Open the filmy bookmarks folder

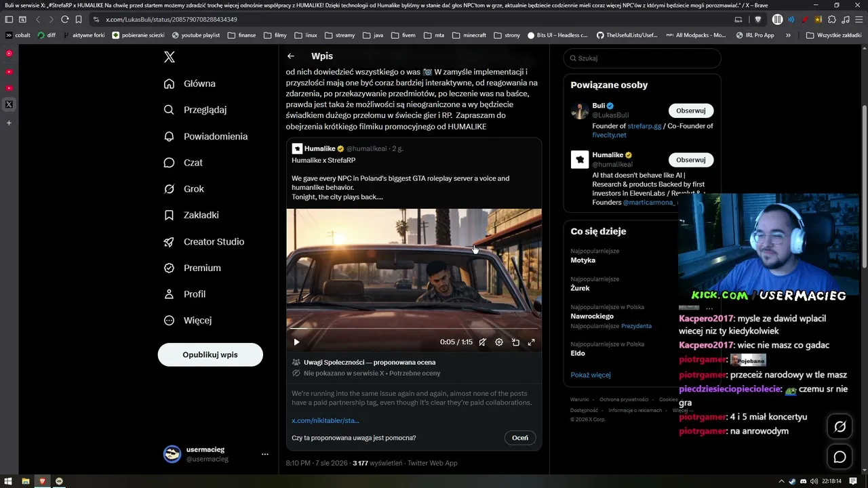[x=275, y=35]
